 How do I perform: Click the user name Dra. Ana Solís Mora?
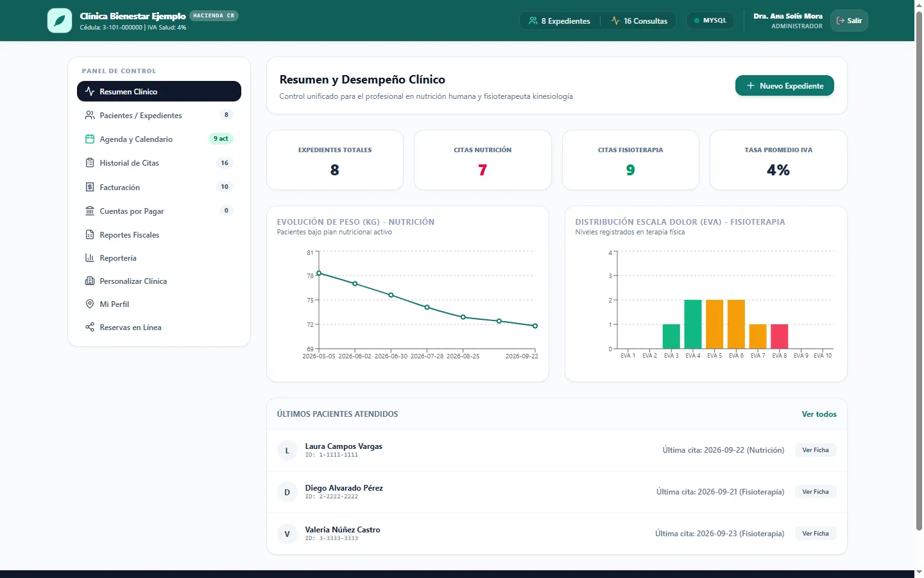coord(787,16)
